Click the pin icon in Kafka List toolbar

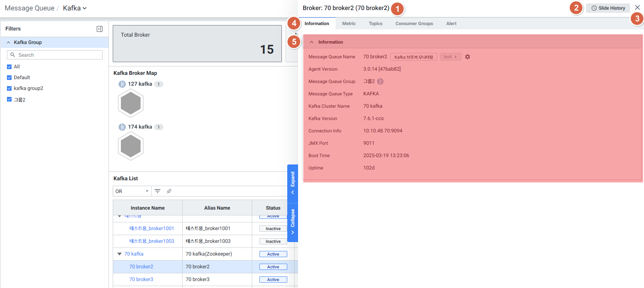pyautogui.click(x=169, y=191)
